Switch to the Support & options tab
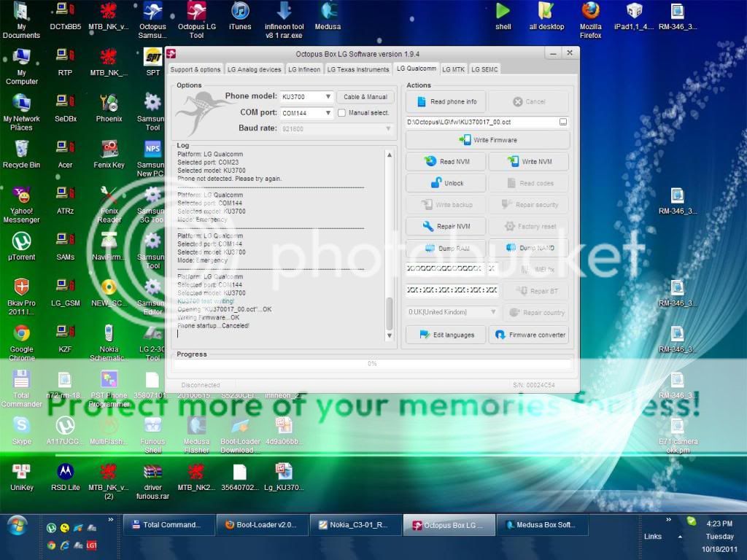 (196, 69)
